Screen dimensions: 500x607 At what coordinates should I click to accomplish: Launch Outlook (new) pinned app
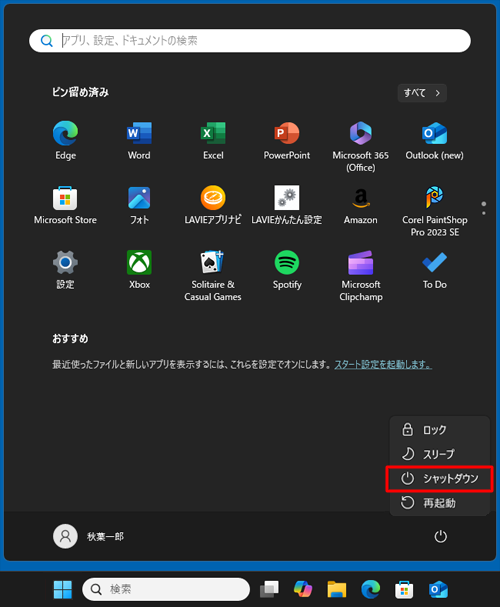pos(435,141)
